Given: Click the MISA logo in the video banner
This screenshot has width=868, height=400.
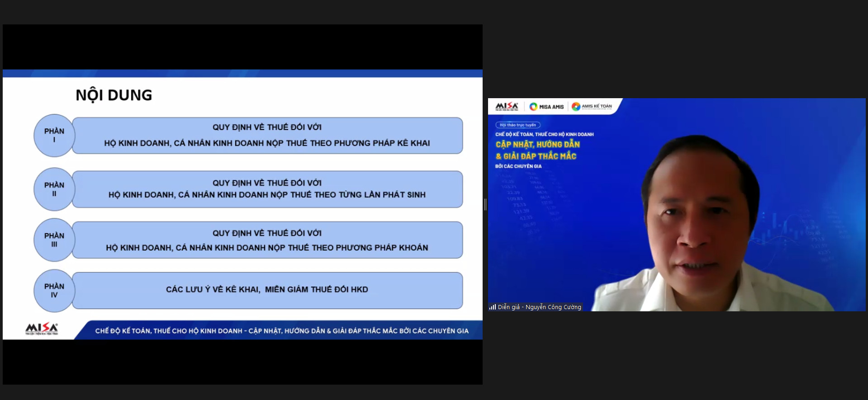Looking at the screenshot, I should [507, 106].
